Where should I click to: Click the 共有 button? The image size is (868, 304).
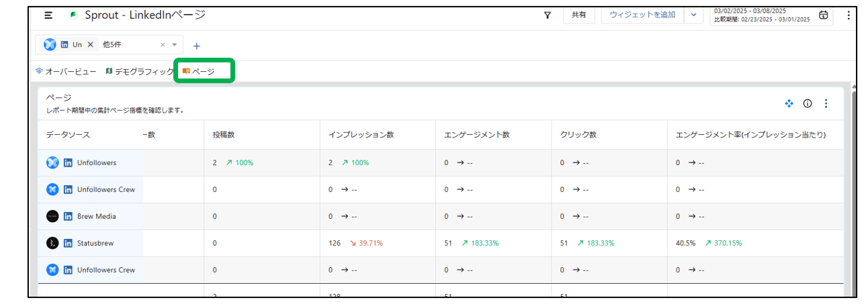[578, 15]
